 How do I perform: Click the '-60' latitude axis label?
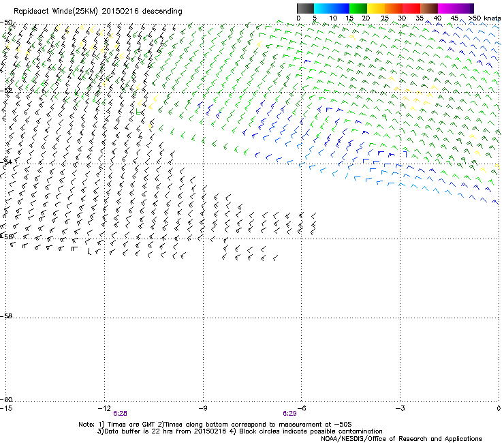point(6,399)
